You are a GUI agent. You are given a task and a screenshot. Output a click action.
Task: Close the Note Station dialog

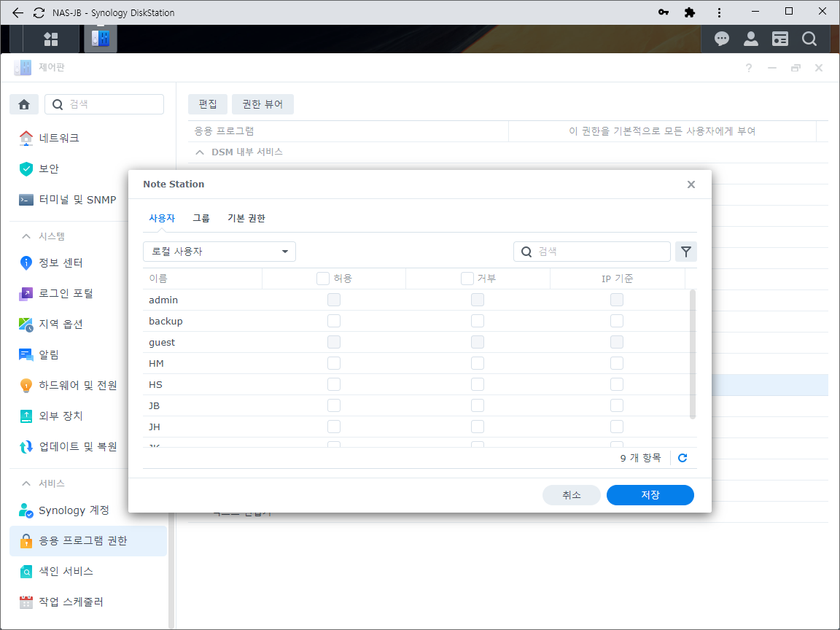[691, 184]
